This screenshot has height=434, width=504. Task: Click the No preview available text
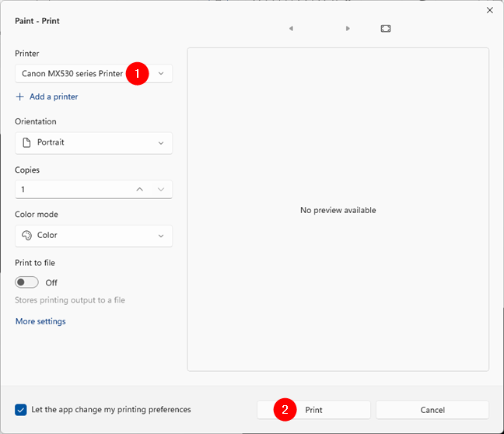pyautogui.click(x=338, y=210)
